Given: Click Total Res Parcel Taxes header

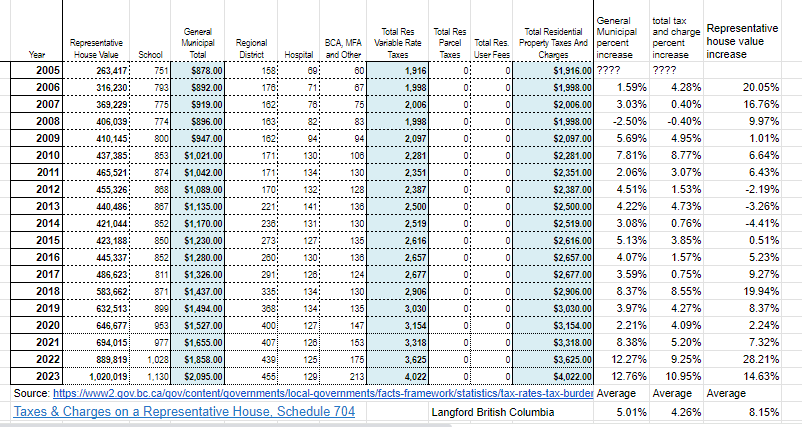Looking at the screenshot, I should click(450, 43).
